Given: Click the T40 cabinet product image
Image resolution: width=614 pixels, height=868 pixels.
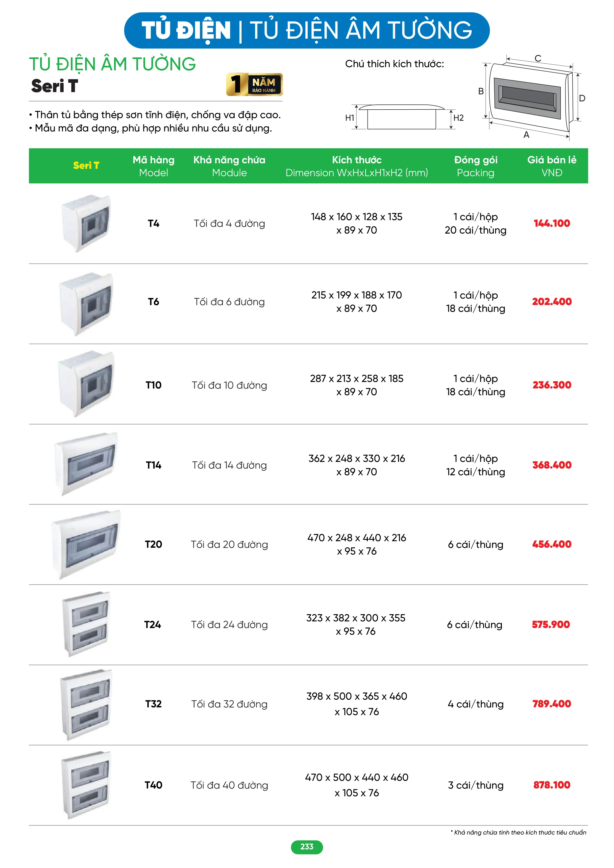Looking at the screenshot, I should (86, 785).
